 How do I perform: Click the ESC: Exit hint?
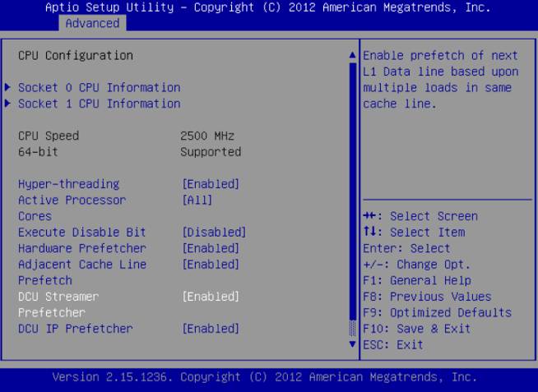393,344
